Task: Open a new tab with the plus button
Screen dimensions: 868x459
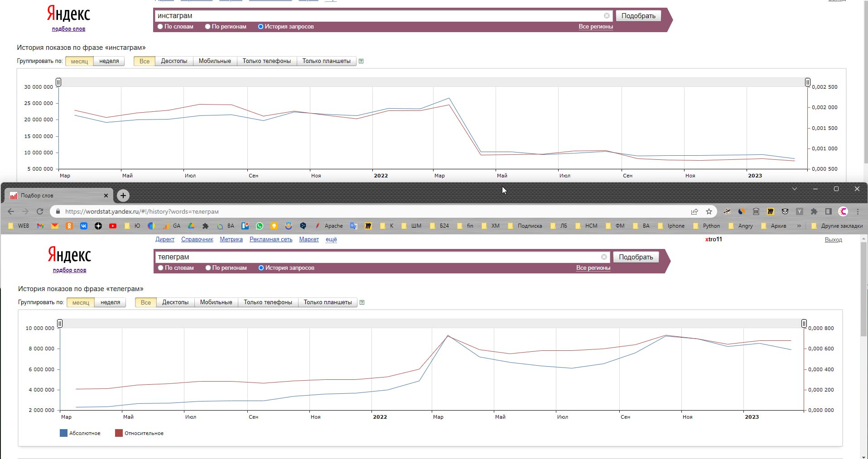Action: point(123,196)
